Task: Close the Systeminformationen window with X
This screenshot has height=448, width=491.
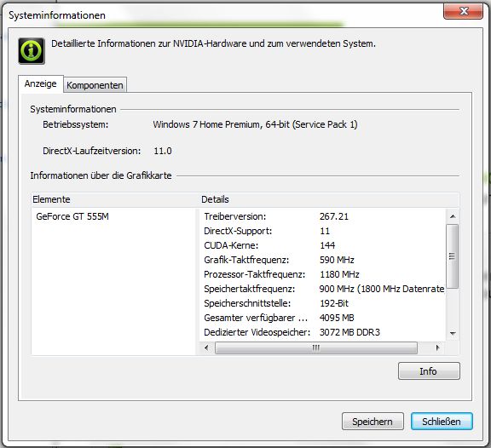Action: point(463,12)
